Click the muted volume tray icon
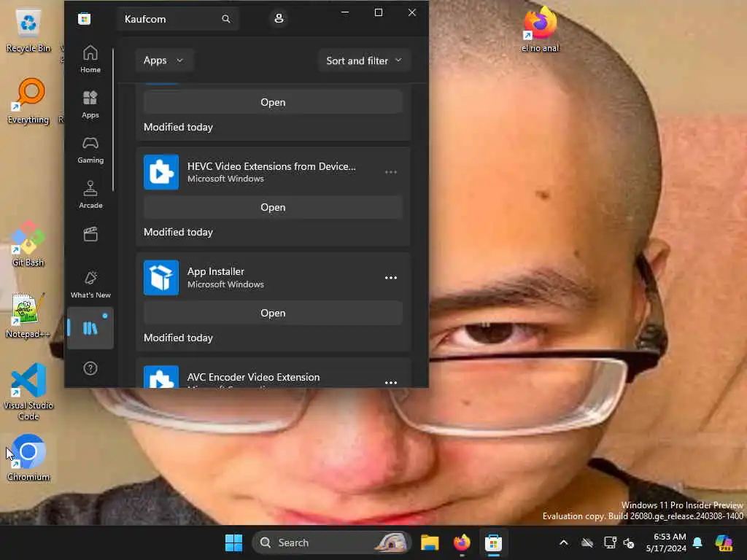 [x=629, y=542]
